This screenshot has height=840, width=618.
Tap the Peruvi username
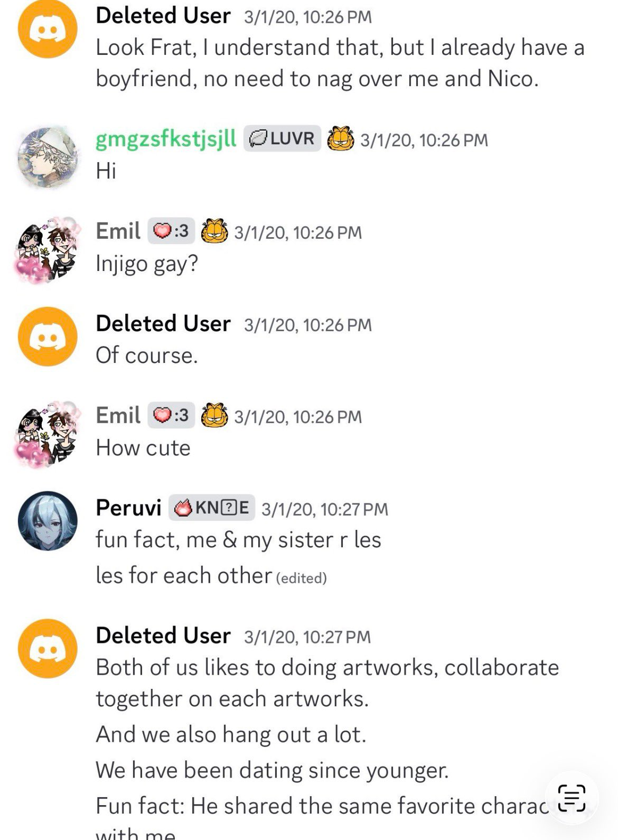(128, 508)
